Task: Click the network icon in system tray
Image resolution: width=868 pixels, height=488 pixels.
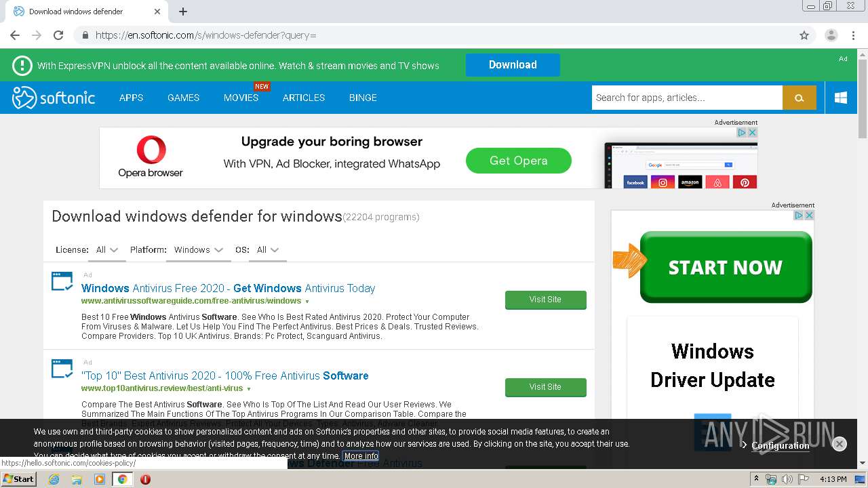Action: [x=772, y=479]
